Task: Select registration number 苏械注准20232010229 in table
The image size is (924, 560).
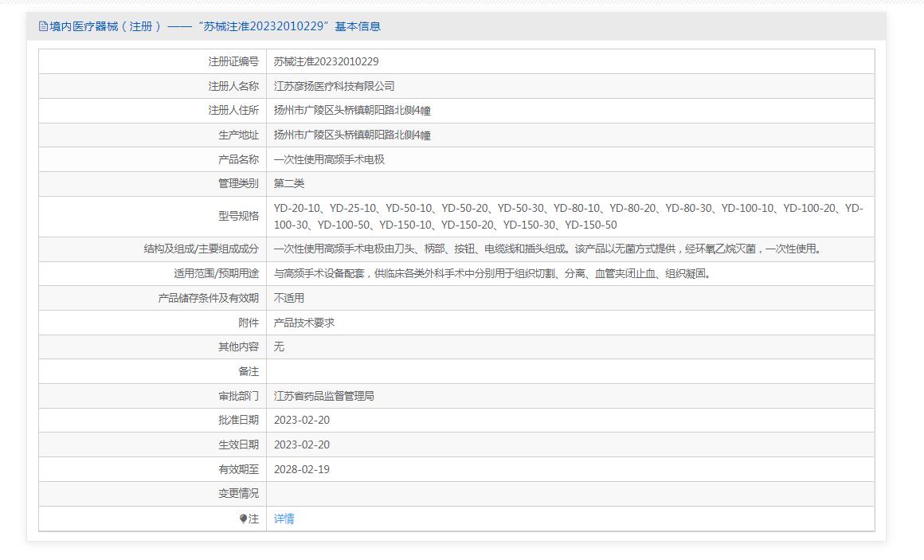Action: click(326, 61)
